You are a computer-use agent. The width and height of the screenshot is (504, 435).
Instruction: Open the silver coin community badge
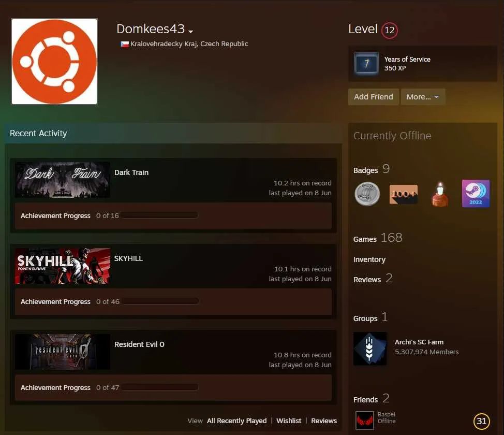(367, 194)
